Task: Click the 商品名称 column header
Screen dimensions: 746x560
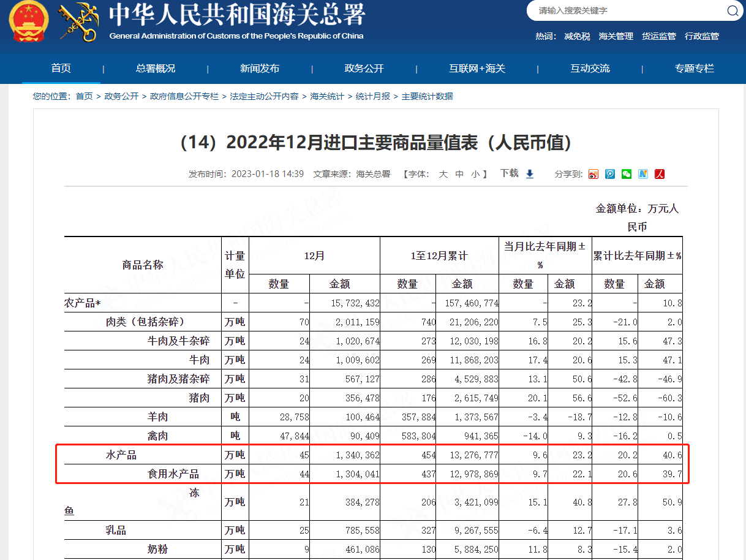Action: click(x=143, y=265)
